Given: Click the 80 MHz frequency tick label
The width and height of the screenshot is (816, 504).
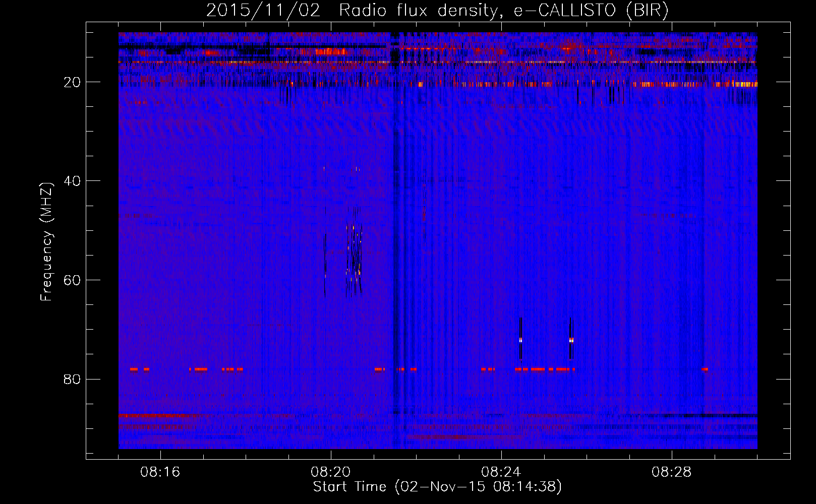Looking at the screenshot, I should (x=73, y=379).
